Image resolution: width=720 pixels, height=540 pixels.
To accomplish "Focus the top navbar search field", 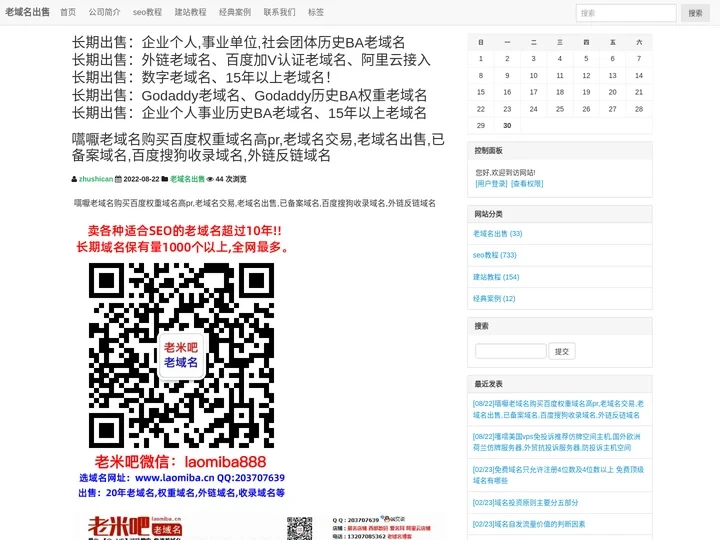I will (x=626, y=13).
